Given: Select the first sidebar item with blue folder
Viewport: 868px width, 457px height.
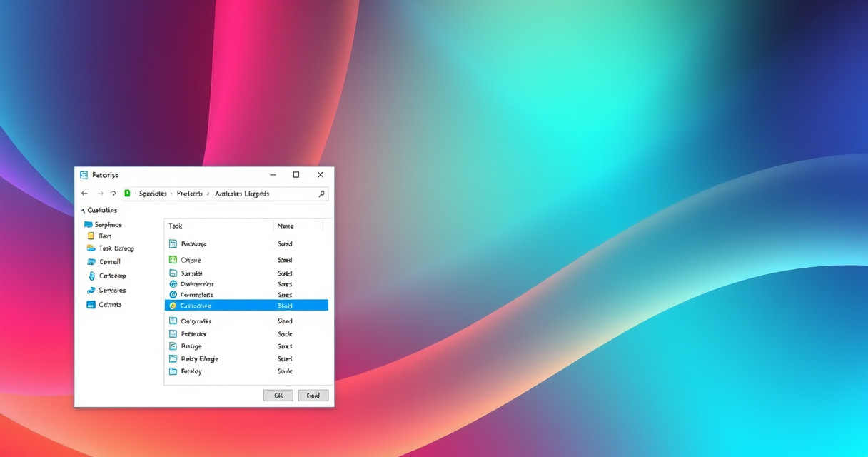Looking at the screenshot, I should [x=107, y=224].
